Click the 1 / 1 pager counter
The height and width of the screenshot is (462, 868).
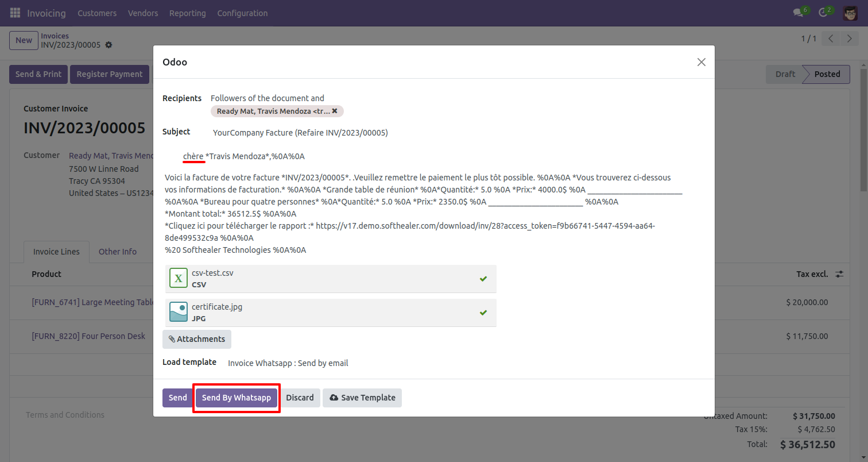click(808, 38)
